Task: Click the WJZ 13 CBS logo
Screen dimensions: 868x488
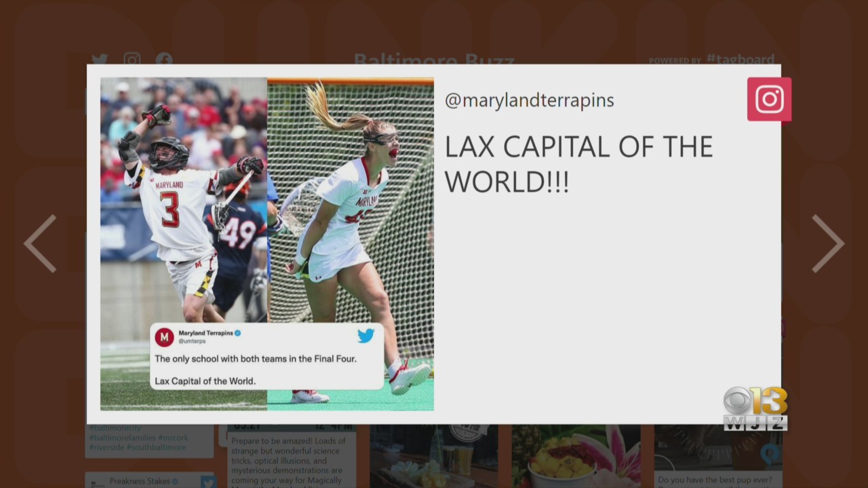Action: coord(755,409)
